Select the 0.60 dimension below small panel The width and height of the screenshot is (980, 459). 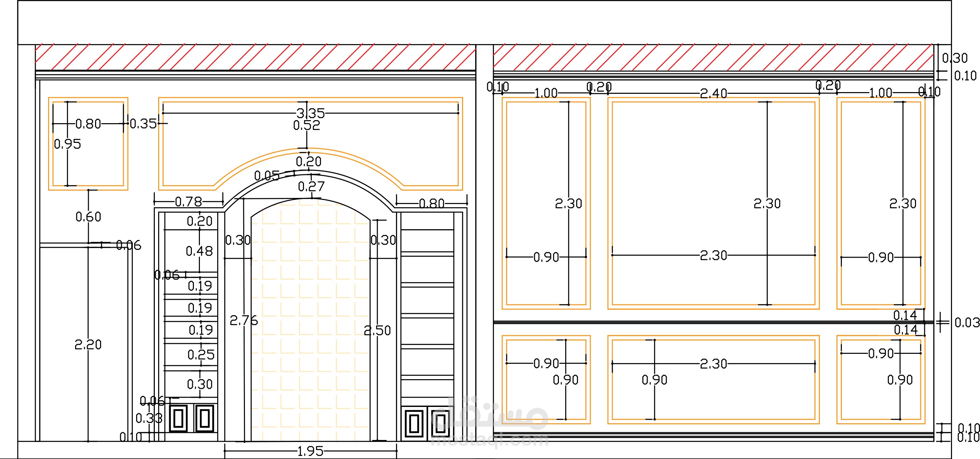coord(88,217)
